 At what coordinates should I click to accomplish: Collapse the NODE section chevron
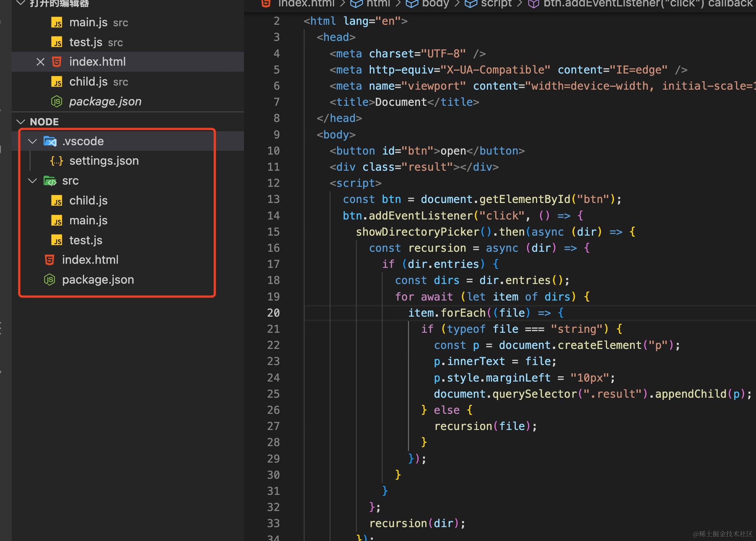[x=21, y=122]
